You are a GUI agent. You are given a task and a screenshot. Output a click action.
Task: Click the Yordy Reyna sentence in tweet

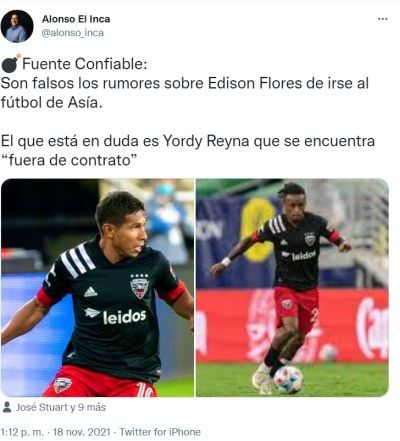[188, 150]
